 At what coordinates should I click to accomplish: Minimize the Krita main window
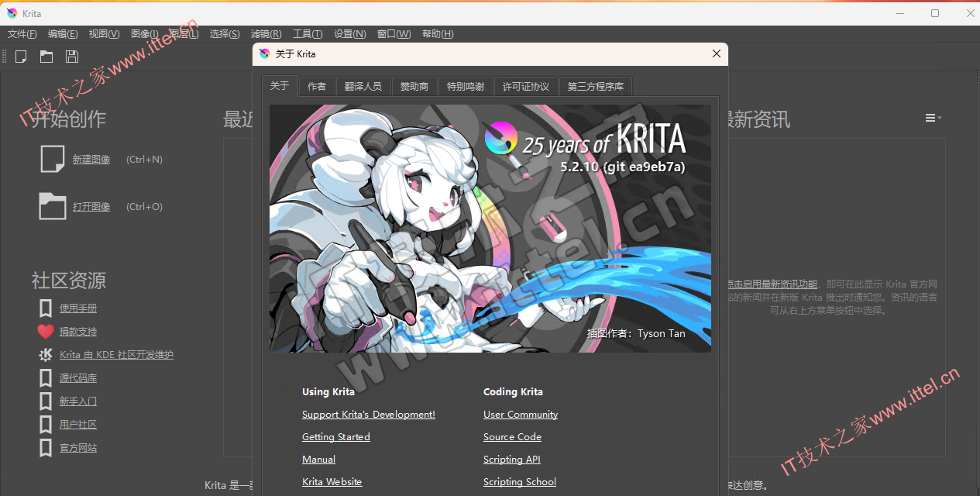(900, 13)
